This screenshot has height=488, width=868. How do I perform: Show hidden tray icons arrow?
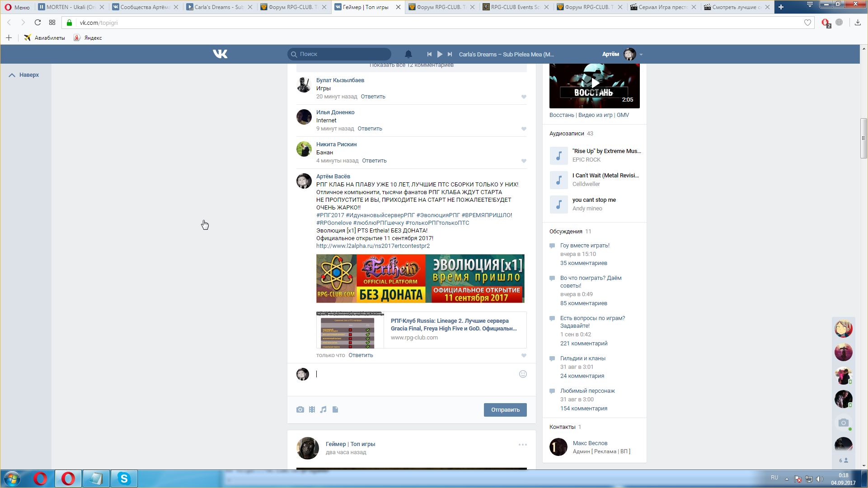[x=787, y=479]
